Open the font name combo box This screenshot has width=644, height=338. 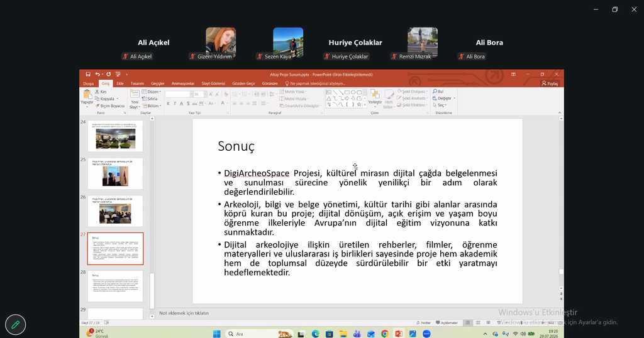click(178, 94)
